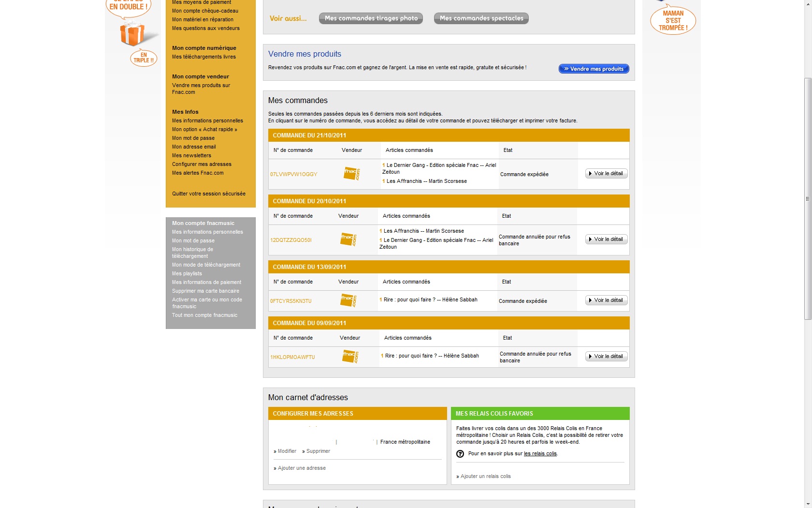Click 'Mon compte fnacmusic' sidebar heading
The width and height of the screenshot is (812, 508).
(x=203, y=223)
